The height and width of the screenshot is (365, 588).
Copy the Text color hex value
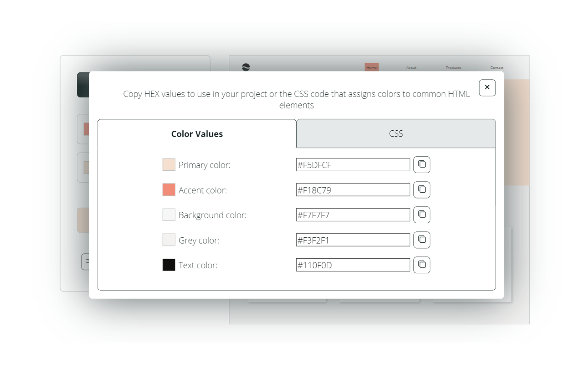click(422, 265)
